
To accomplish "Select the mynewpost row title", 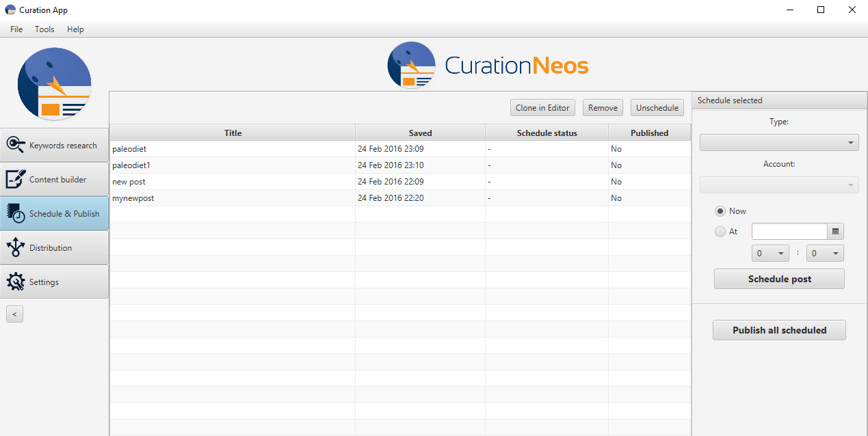I will tap(133, 198).
